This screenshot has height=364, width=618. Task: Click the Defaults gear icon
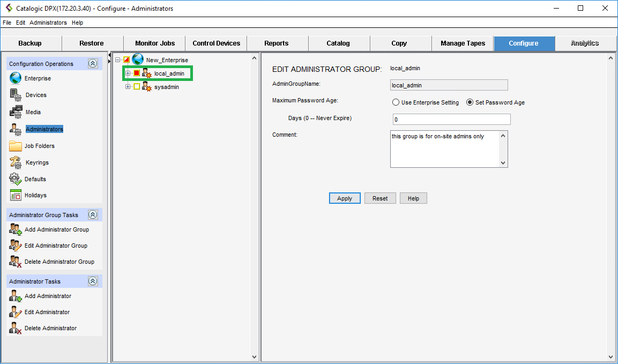[x=16, y=179]
